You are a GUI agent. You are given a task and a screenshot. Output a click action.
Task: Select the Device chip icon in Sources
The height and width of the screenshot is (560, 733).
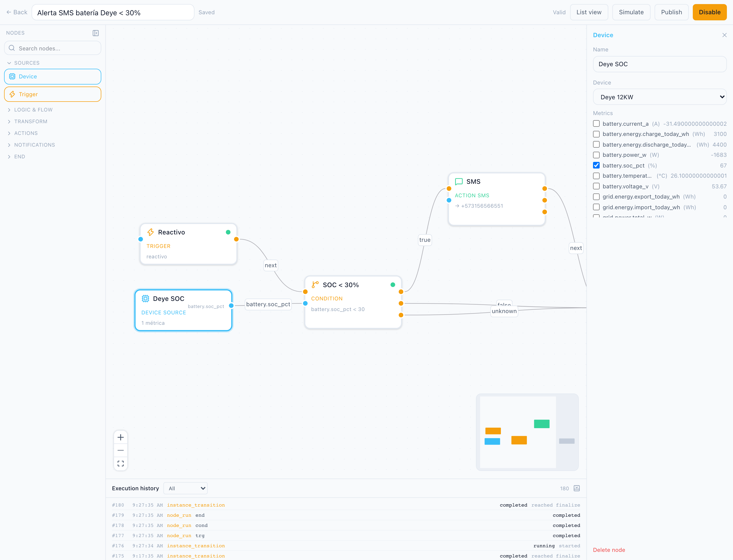point(12,76)
